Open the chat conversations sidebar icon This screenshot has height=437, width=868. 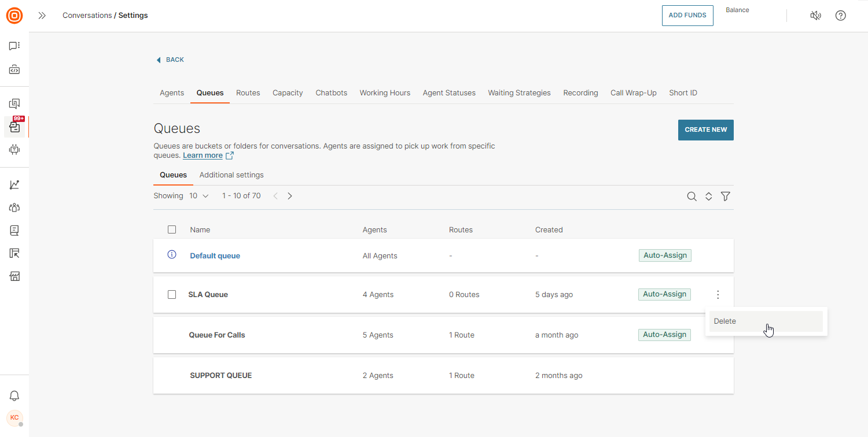pos(14,46)
